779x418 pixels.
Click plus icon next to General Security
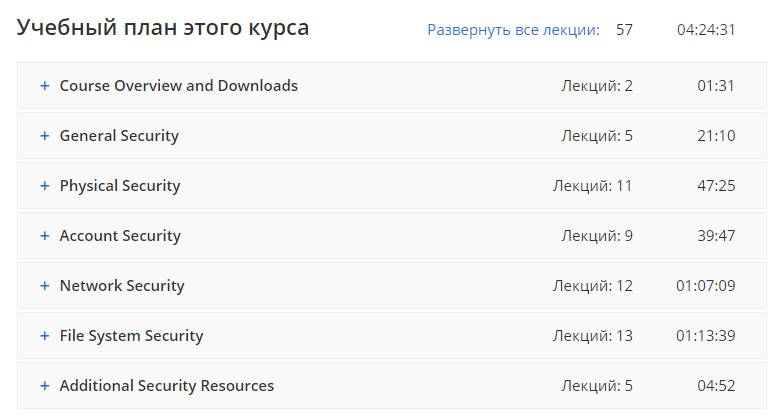[44, 136]
